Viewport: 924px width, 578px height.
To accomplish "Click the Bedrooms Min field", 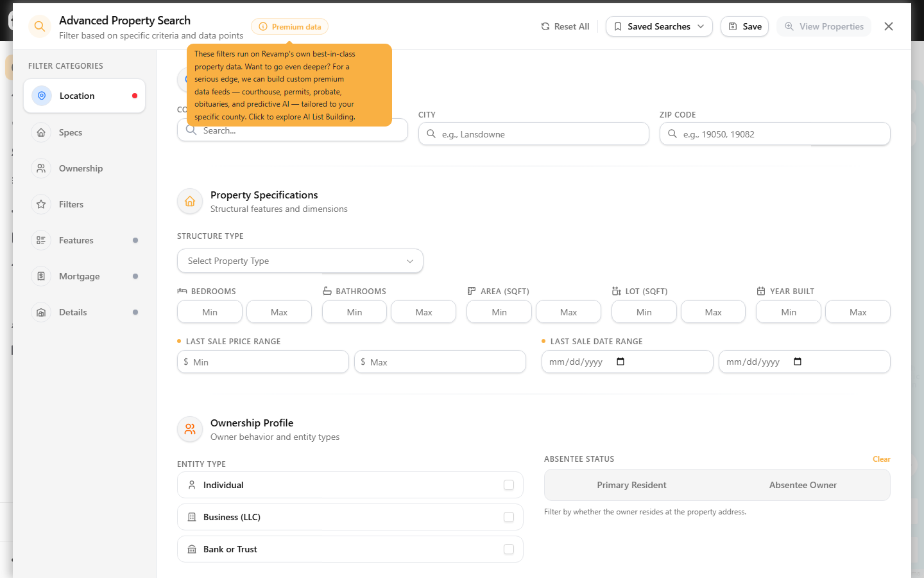I will point(210,312).
